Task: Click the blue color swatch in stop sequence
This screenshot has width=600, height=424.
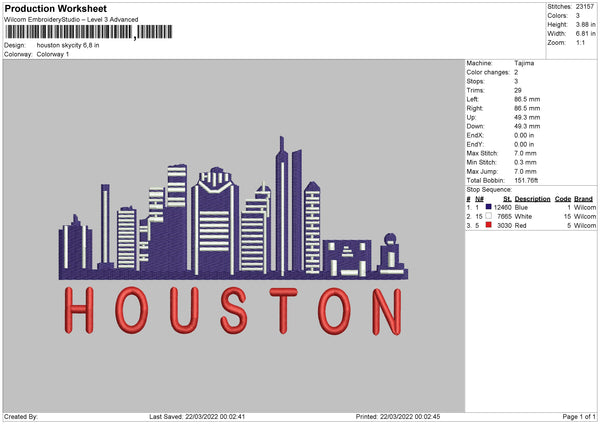Action: 488,207
